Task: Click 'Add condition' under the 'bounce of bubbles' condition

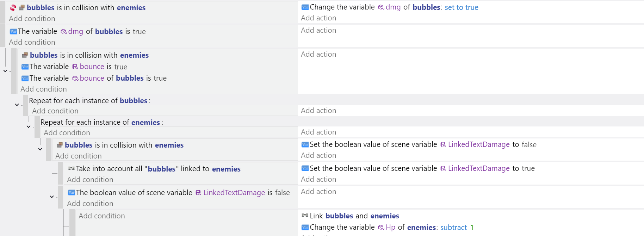Action: 44,89
